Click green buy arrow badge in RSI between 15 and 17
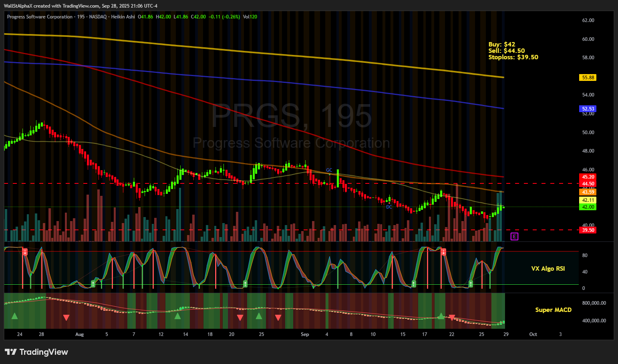Screen dimensions: 618x364 point(414,284)
